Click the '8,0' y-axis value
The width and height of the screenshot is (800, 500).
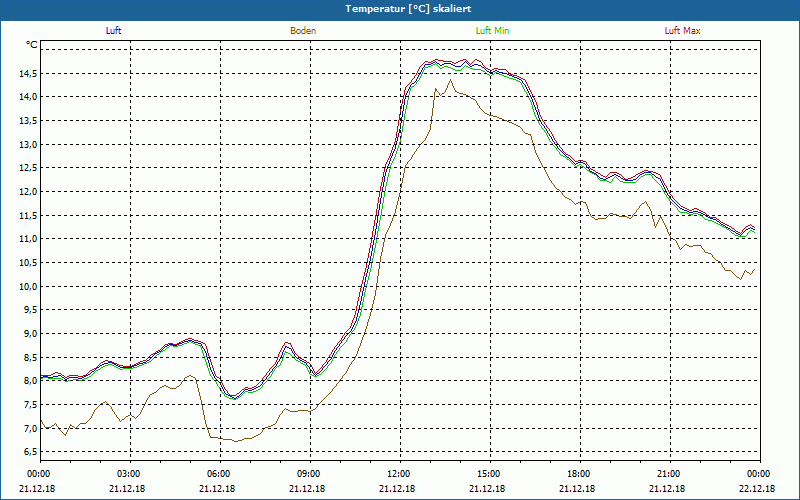pos(30,381)
